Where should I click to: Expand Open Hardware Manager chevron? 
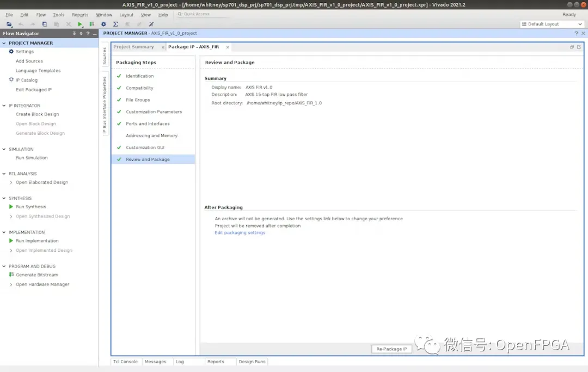11,284
